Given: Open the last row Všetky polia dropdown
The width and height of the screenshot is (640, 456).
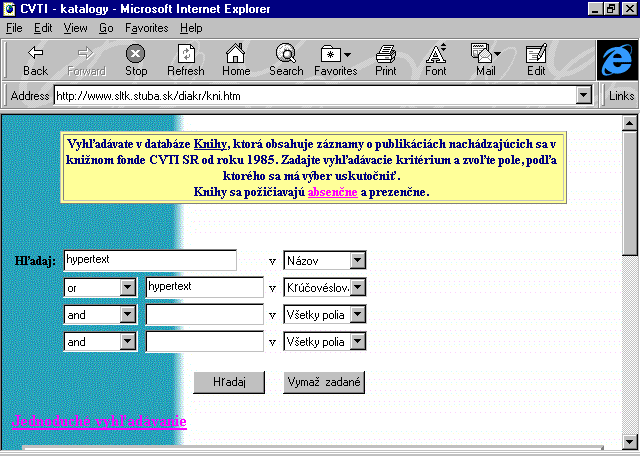Looking at the screenshot, I should [325, 341].
